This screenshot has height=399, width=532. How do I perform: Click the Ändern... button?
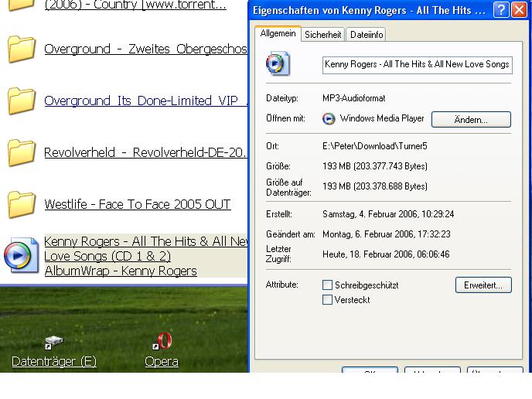[x=471, y=119]
